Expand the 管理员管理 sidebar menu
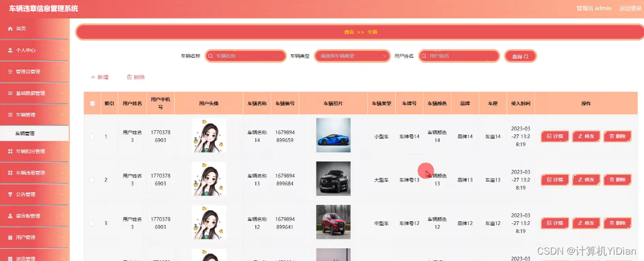Screen dimensions: 644x261 click(x=34, y=71)
